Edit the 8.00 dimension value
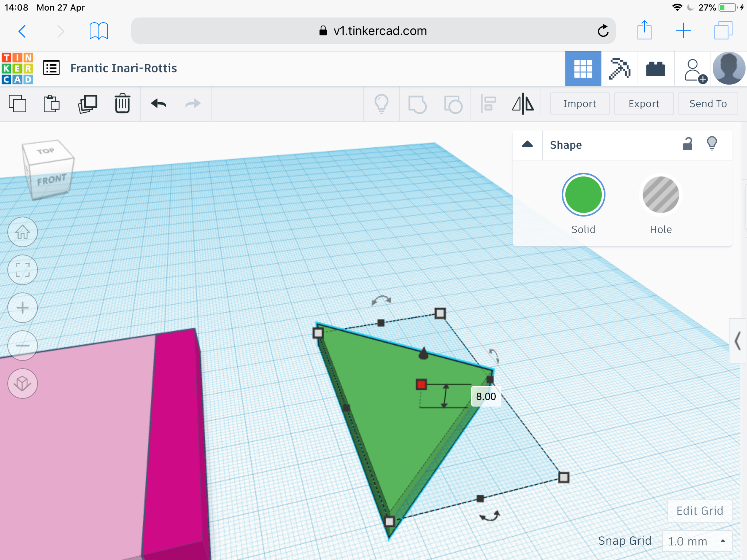This screenshot has width=747, height=560. [486, 396]
